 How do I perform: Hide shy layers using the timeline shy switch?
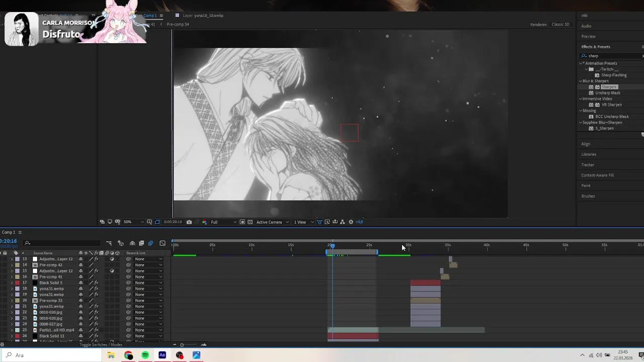pyautogui.click(x=132, y=243)
